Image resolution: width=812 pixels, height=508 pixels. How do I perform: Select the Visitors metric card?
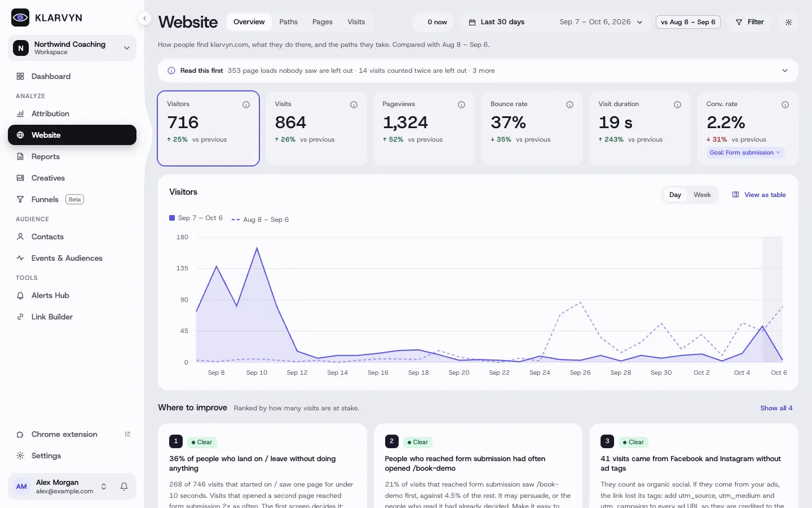(208, 129)
